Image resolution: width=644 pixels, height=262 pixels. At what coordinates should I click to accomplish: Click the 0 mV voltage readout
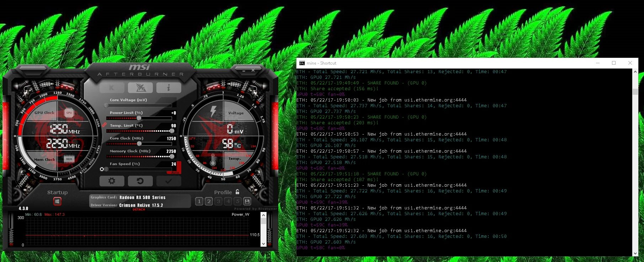coord(235,129)
